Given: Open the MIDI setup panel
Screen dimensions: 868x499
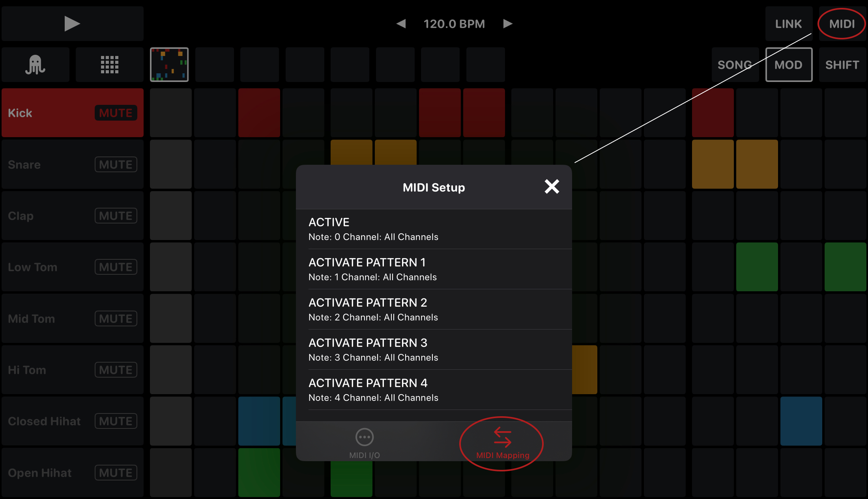Looking at the screenshot, I should 841,24.
